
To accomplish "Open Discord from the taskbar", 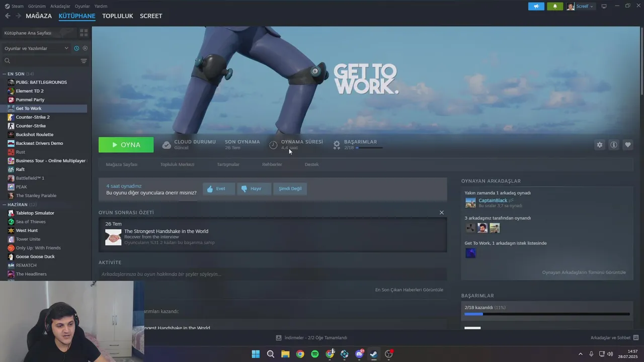I will (x=359, y=354).
